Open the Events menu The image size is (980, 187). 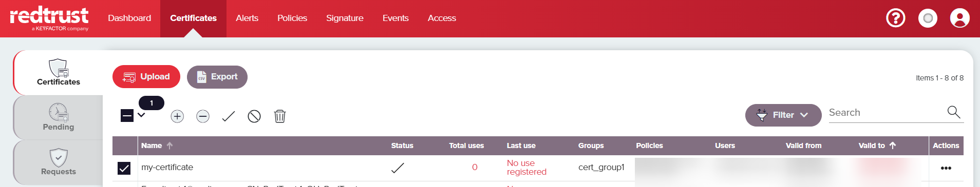[395, 18]
